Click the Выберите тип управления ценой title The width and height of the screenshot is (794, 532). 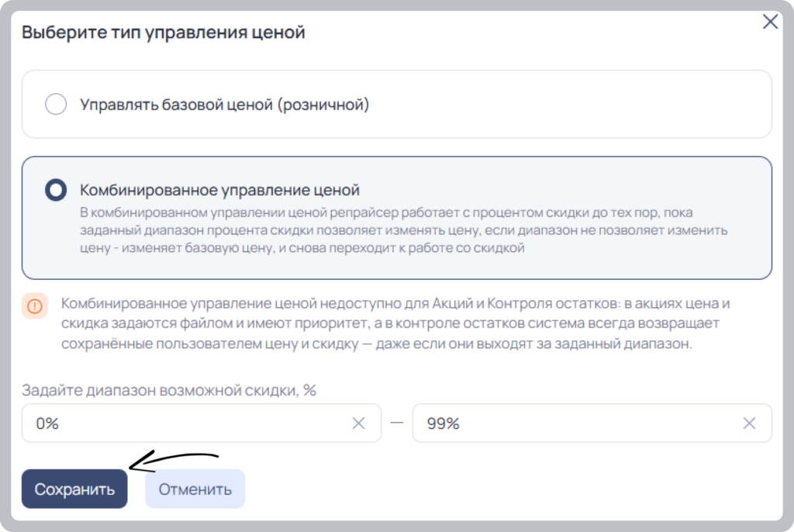pos(164,33)
